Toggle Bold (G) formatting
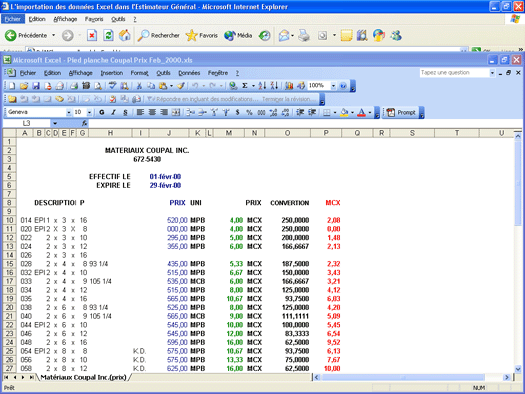525x394 pixels. point(101,112)
